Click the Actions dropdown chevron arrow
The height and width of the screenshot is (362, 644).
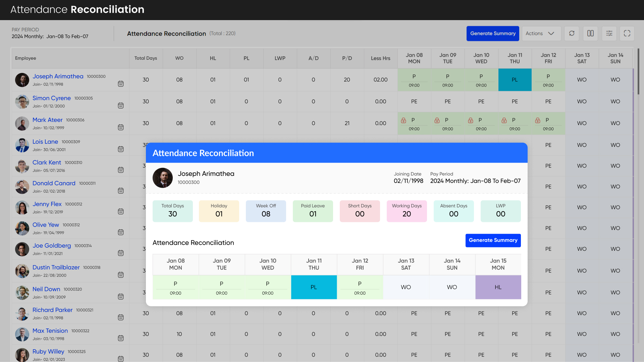(x=551, y=34)
